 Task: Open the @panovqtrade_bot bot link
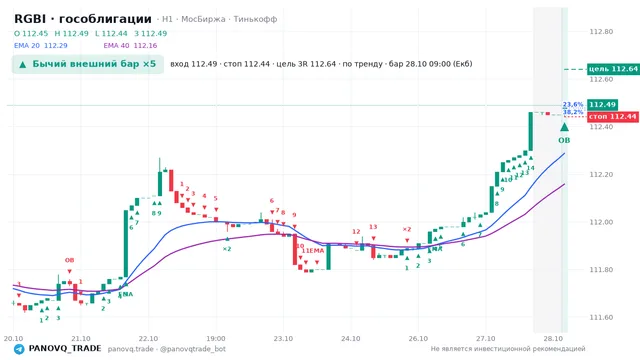[x=193, y=349]
